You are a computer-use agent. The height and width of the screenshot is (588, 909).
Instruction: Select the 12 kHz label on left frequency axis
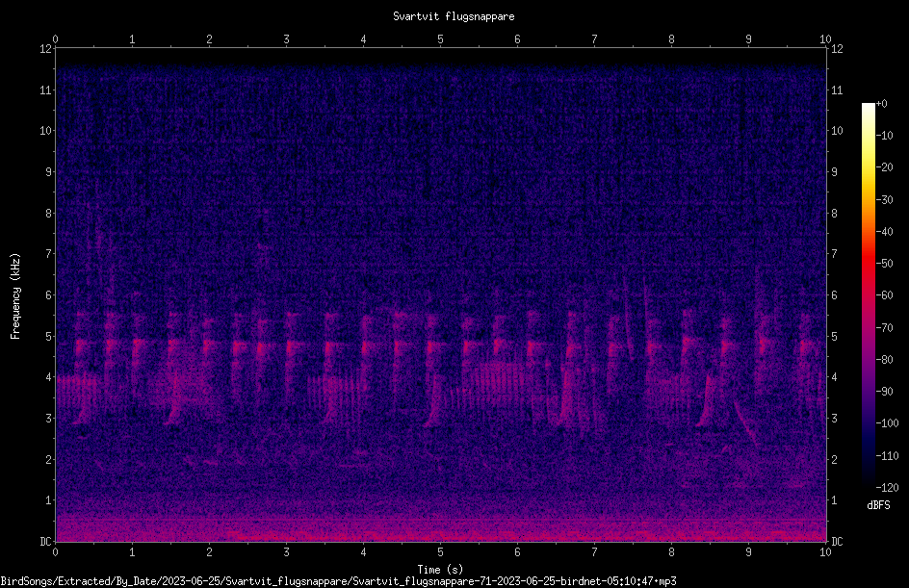[45, 49]
